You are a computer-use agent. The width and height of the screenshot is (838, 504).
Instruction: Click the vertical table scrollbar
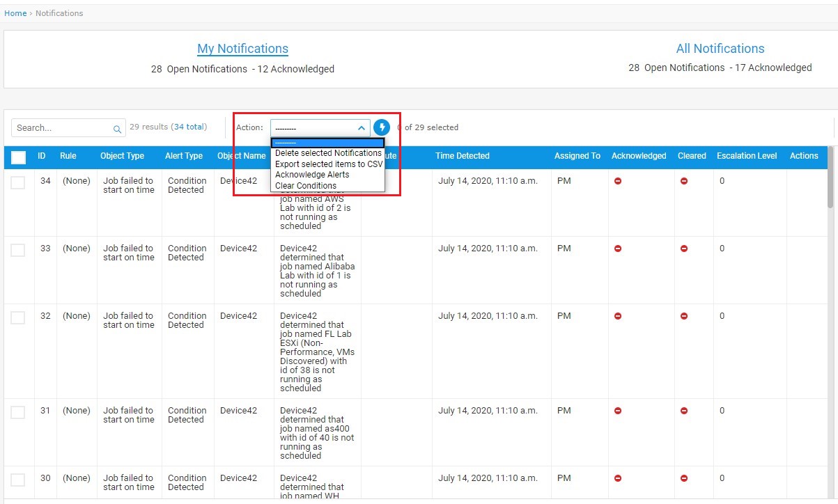coord(830,178)
